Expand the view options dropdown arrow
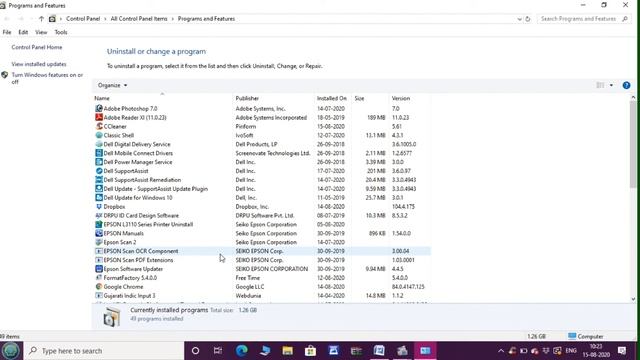This screenshot has width=640, height=360. click(x=611, y=85)
